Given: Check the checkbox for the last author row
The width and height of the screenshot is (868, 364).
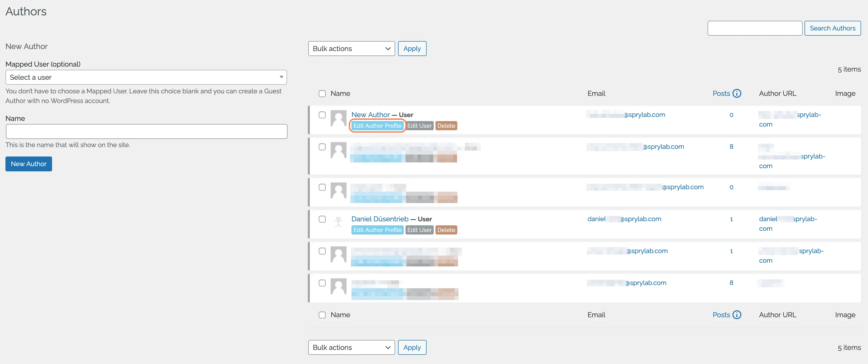Looking at the screenshot, I should 322,283.
